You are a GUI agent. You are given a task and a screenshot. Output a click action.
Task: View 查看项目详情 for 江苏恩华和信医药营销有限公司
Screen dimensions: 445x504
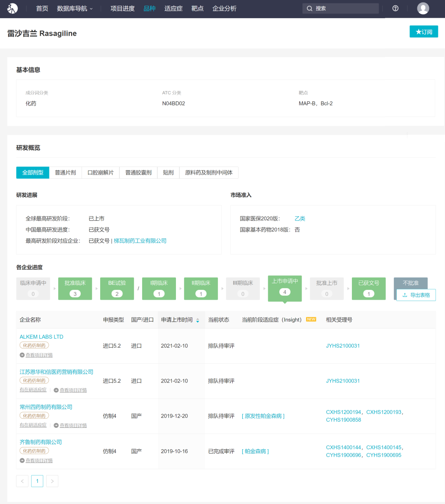[x=73, y=390]
